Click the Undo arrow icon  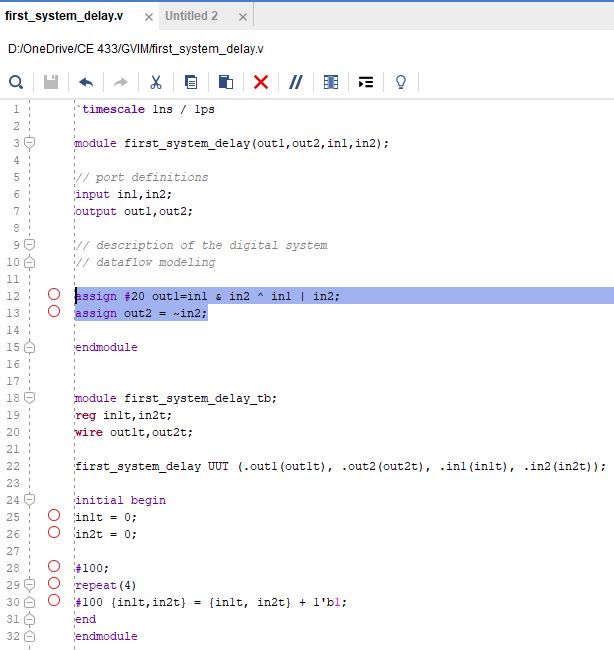click(86, 82)
